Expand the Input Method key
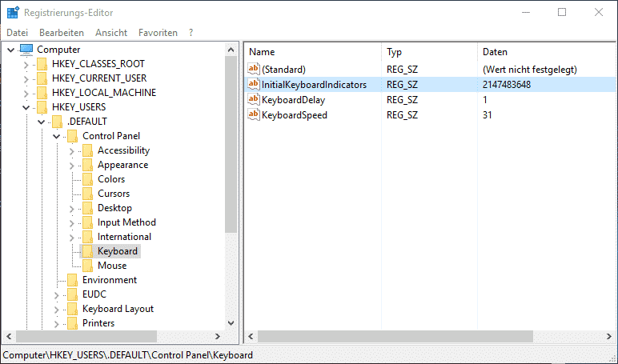Viewport: 618px width, 364px height. point(72,223)
